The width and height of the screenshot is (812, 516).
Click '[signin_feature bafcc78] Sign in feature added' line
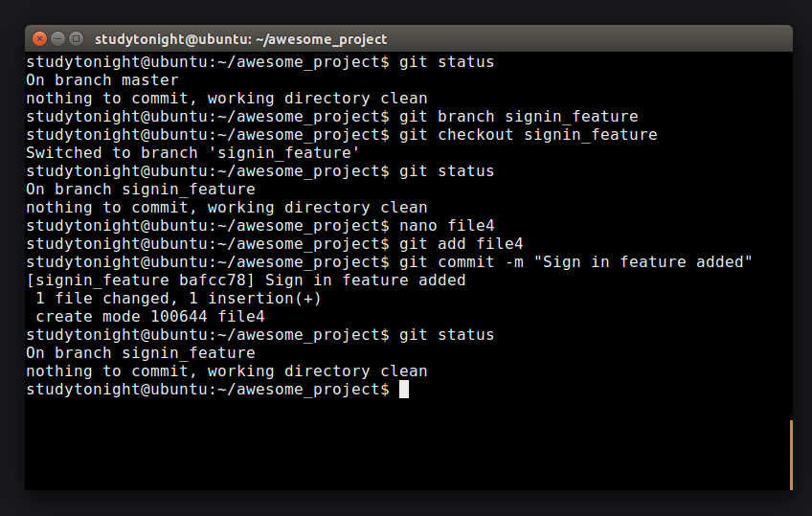point(246,280)
